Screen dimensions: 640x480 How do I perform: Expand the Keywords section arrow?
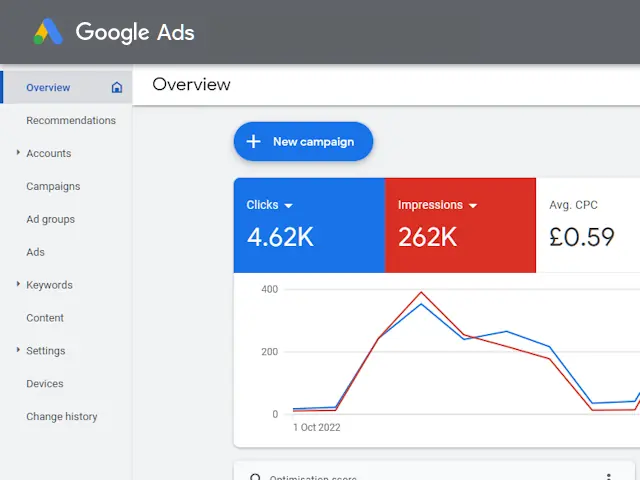(x=18, y=285)
